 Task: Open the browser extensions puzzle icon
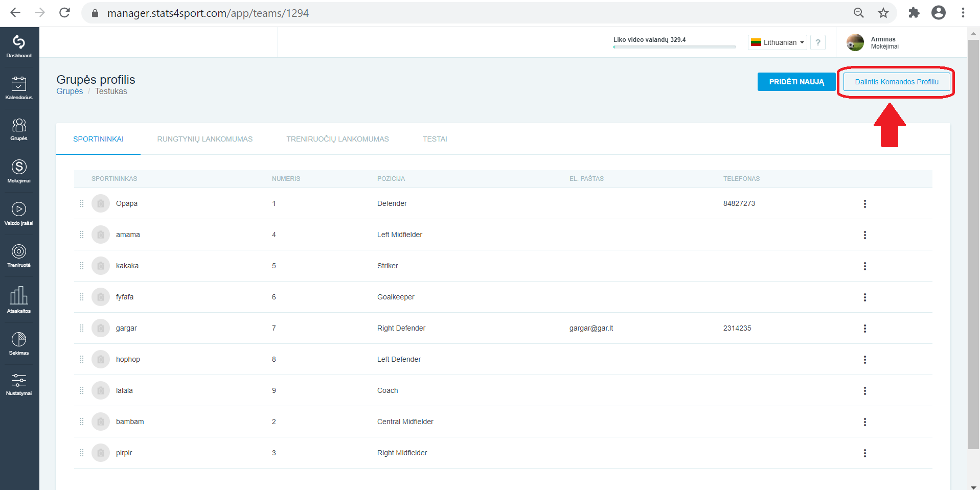[914, 13]
